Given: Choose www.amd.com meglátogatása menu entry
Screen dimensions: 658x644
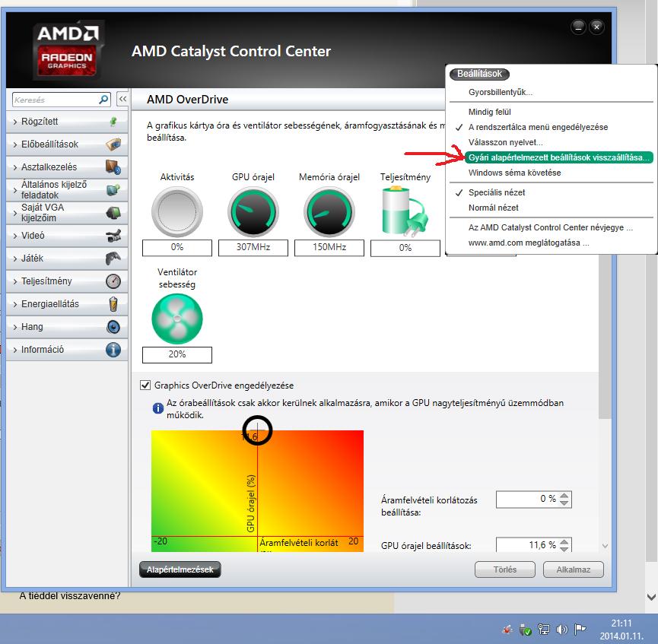Looking at the screenshot, I should tap(529, 243).
